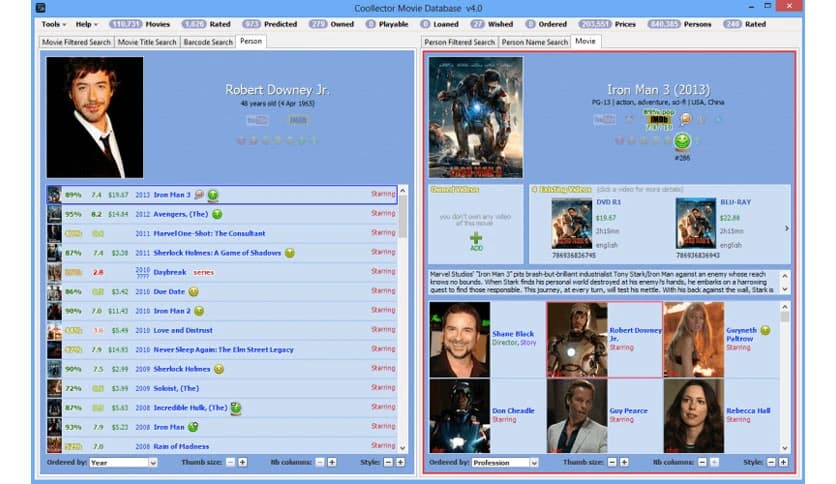Viewport: 836px width, 484px height.
Task: Click yellow smiley next to Due Date
Action: (194, 292)
